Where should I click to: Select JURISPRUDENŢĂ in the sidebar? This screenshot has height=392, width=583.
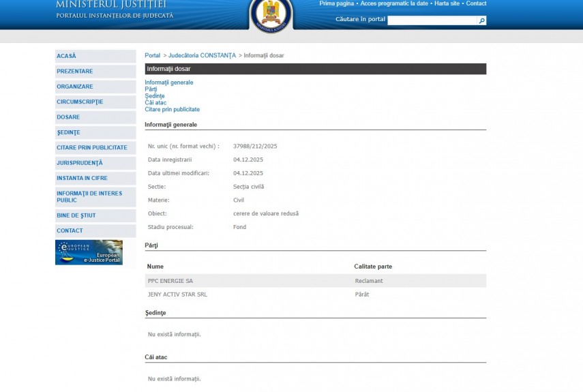pyautogui.click(x=80, y=163)
